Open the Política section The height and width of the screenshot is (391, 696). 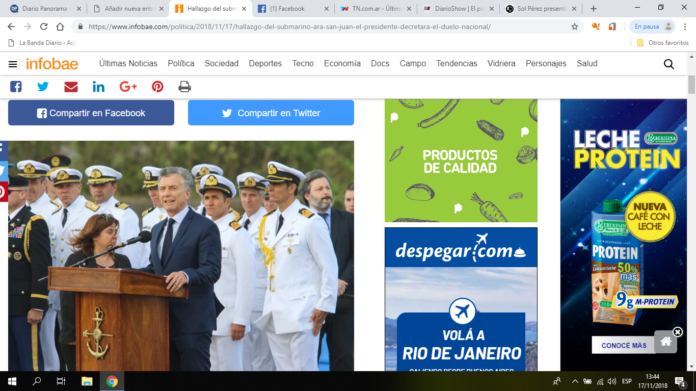pos(181,63)
